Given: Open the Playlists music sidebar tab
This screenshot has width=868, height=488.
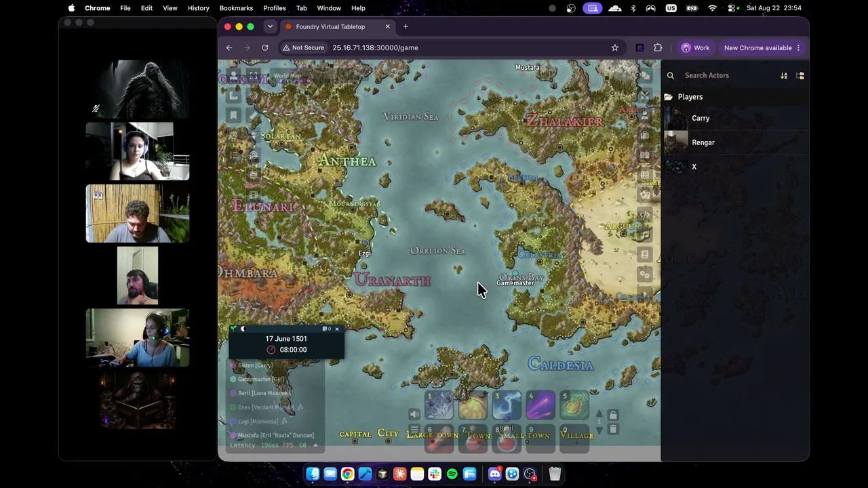Looking at the screenshot, I should click(645, 235).
